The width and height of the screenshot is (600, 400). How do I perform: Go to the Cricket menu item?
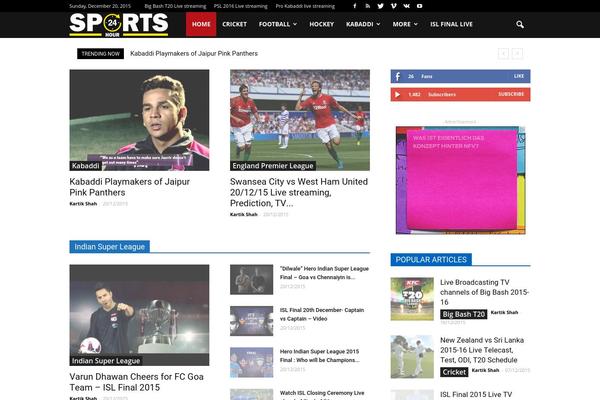click(x=235, y=23)
